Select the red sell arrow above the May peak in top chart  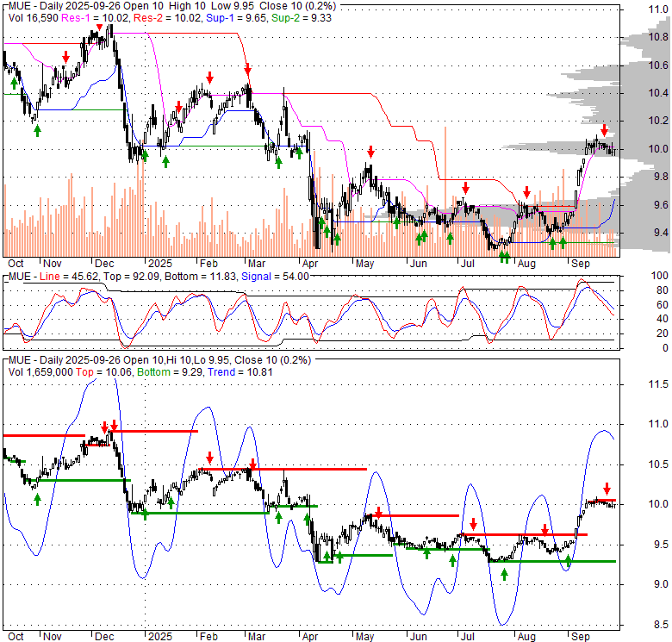[x=370, y=152]
